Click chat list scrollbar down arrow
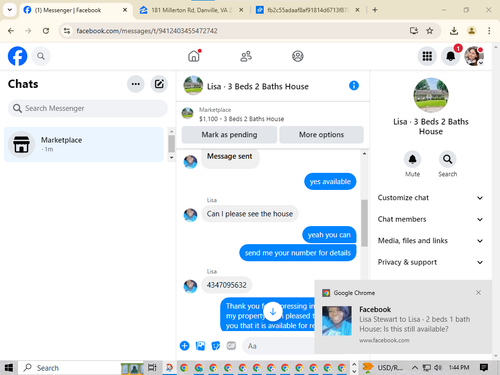 [x=172, y=157]
